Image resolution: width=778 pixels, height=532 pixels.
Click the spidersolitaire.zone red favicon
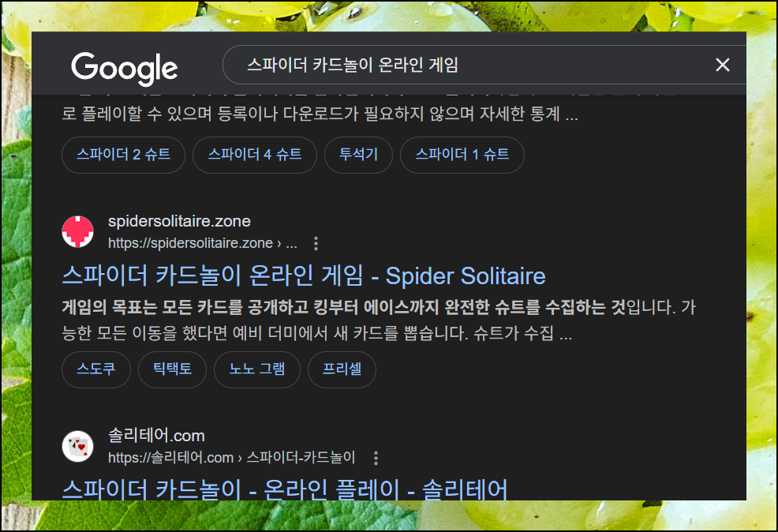[78, 231]
